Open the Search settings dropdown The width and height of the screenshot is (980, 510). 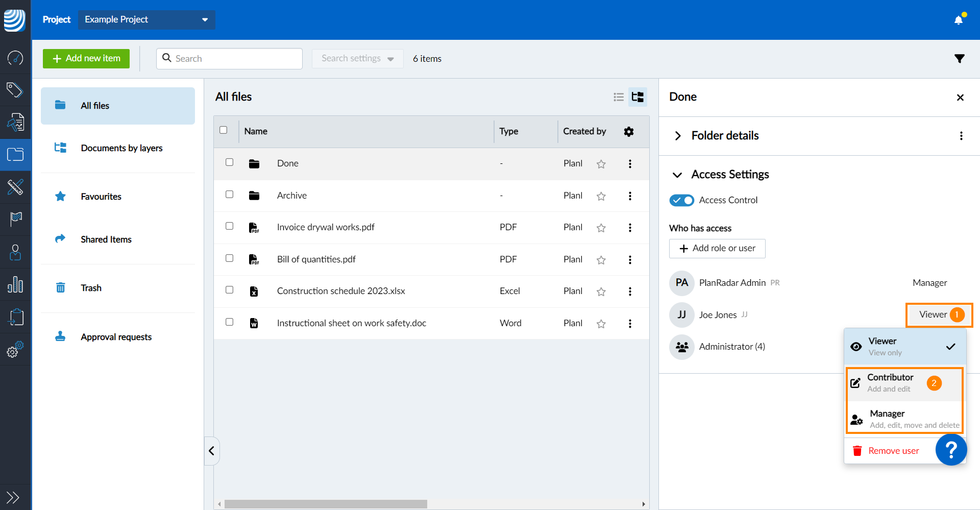pos(357,59)
